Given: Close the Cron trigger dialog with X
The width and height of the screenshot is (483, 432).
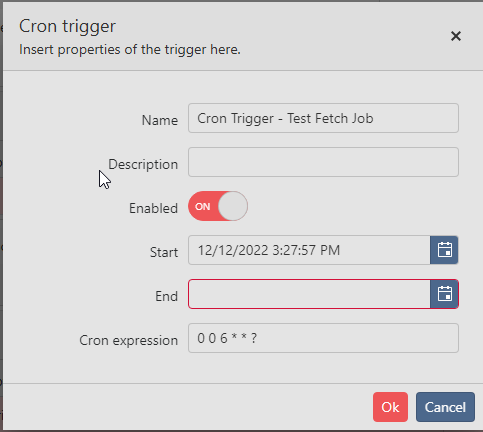Looking at the screenshot, I should 456,36.
